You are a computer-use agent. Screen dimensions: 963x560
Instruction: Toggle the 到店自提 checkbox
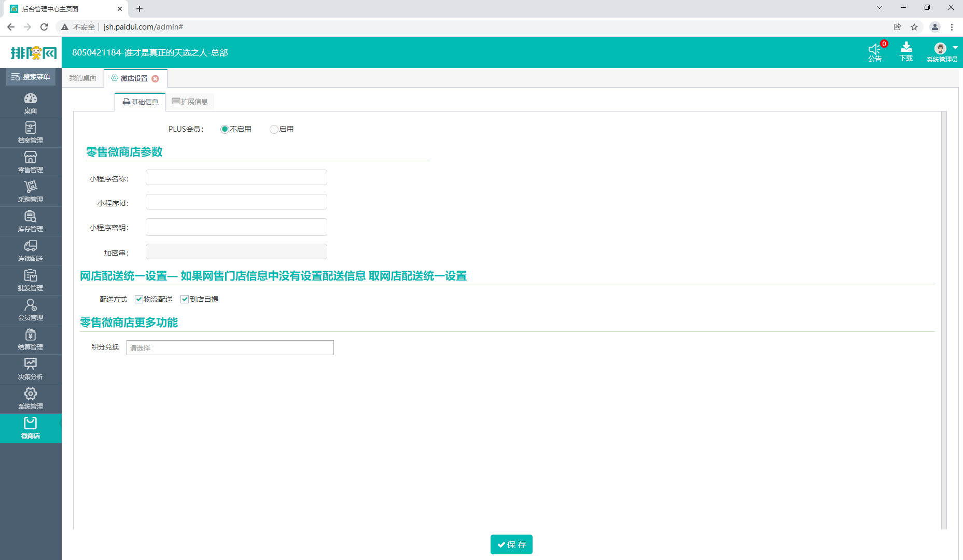pyautogui.click(x=184, y=299)
